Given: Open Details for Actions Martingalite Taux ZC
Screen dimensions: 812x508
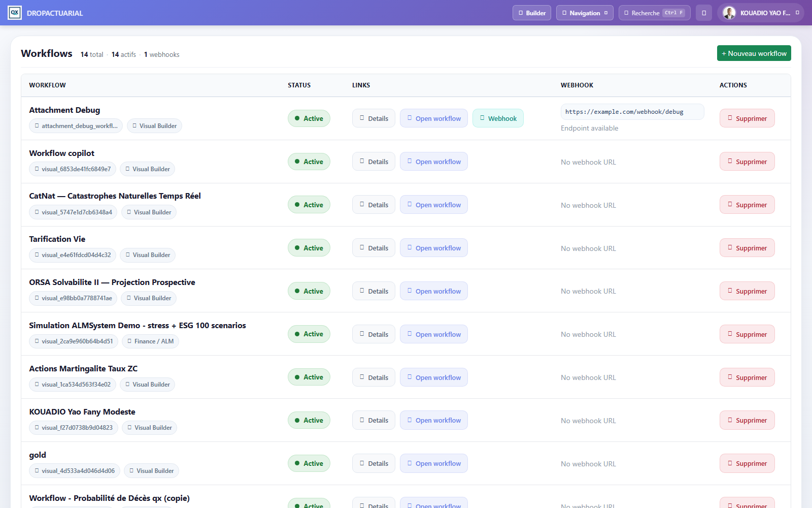Looking at the screenshot, I should click(x=374, y=377).
